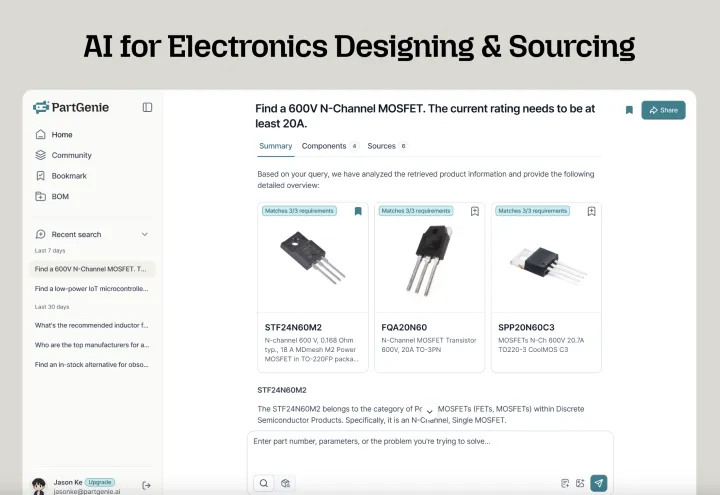Viewport: 720px width, 495px height.
Task: Click the Upgrade badge next to Jason Ke
Action: [100, 482]
